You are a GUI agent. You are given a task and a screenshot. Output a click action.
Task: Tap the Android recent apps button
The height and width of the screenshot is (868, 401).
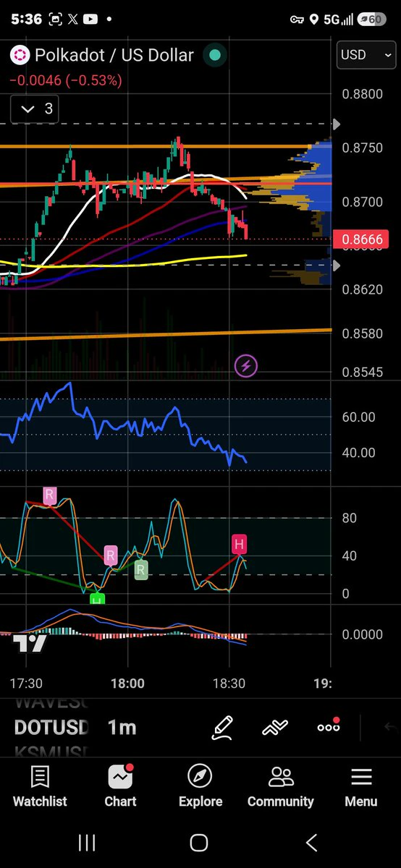(87, 842)
